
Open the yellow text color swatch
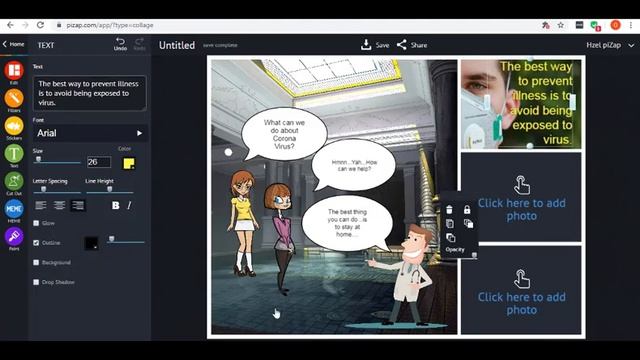(129, 164)
